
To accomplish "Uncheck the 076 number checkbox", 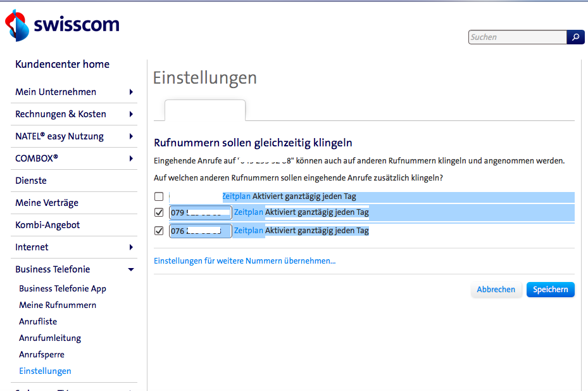I will pos(159,231).
